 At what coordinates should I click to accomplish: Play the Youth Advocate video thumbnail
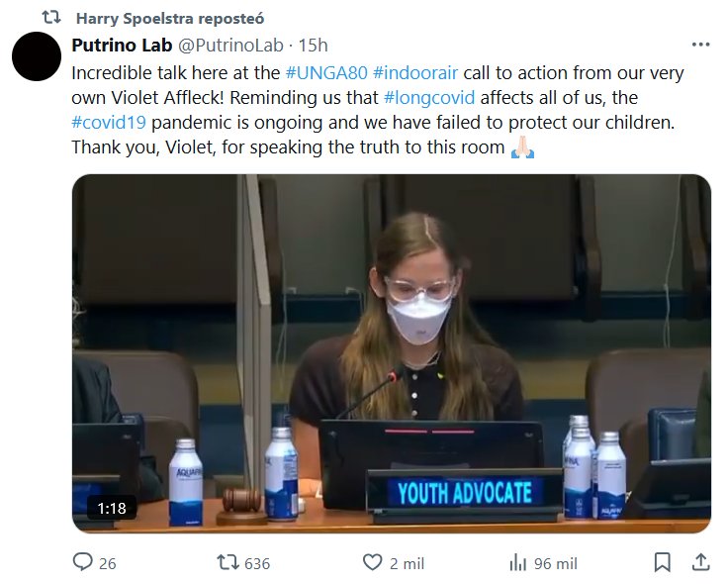[x=392, y=354]
